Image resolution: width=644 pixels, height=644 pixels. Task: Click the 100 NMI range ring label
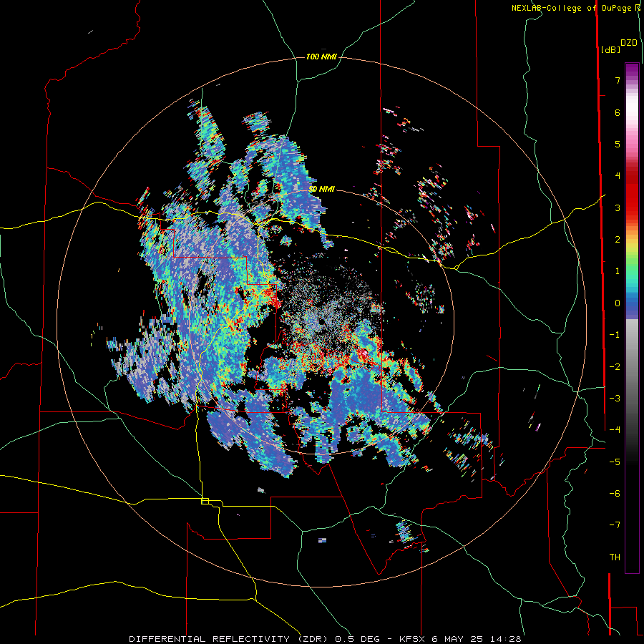pos(321,57)
